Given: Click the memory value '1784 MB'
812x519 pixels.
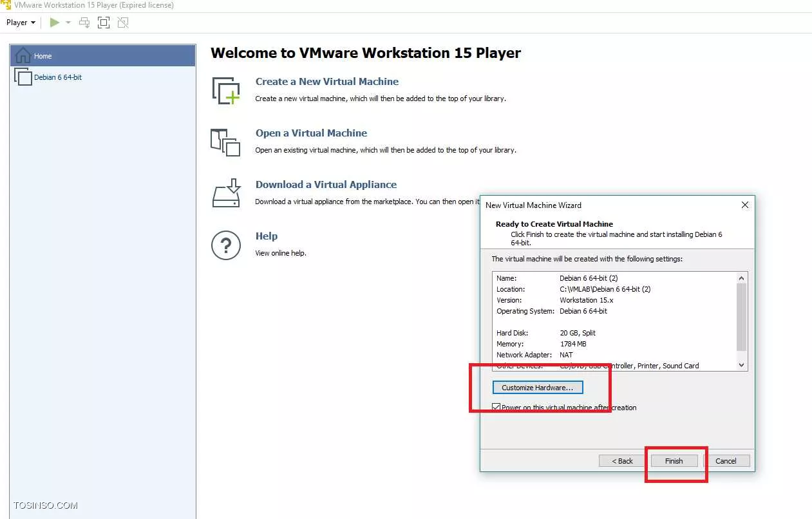Looking at the screenshot, I should coord(573,344).
